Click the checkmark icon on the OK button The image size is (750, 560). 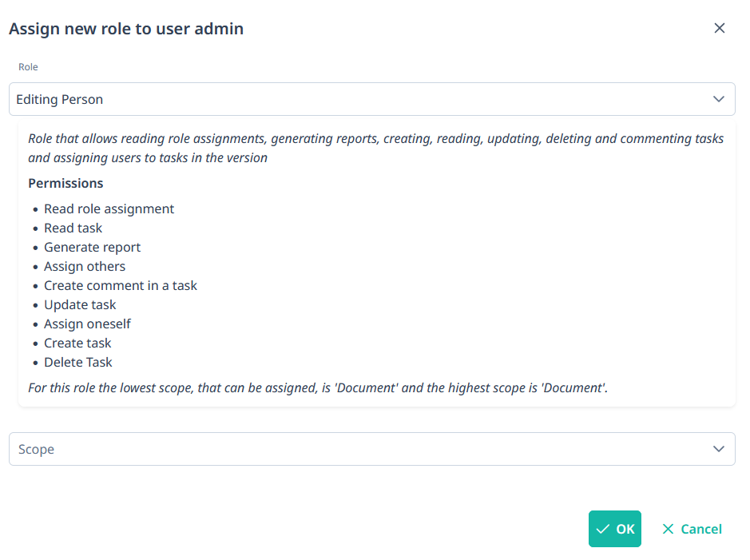click(x=603, y=529)
